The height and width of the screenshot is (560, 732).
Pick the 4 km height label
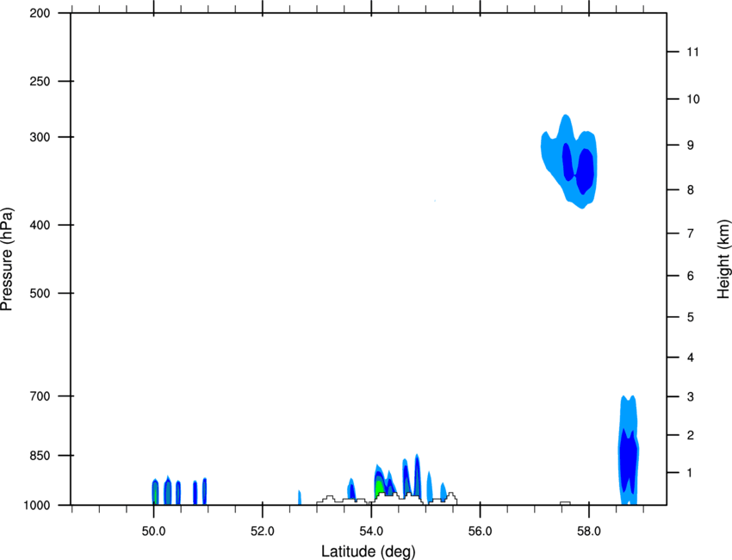click(x=691, y=358)
